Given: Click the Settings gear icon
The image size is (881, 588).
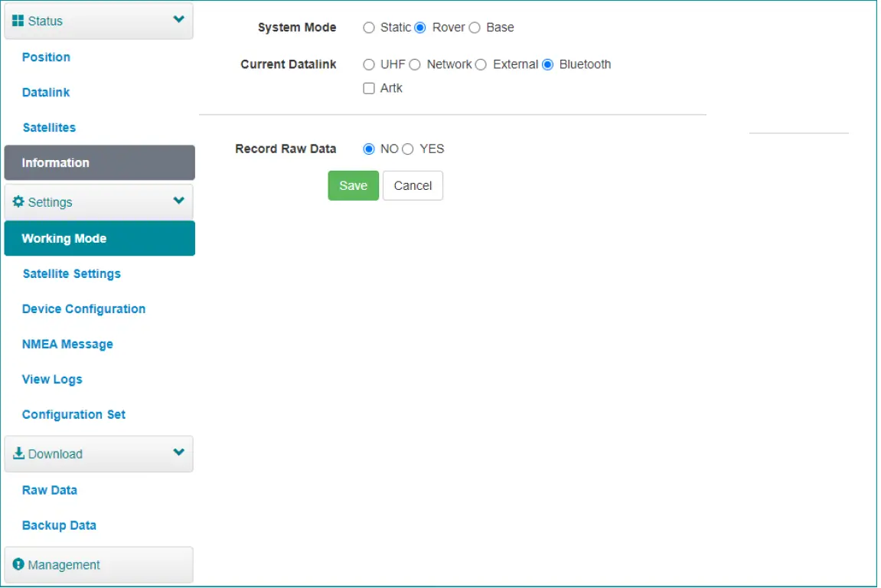Looking at the screenshot, I should point(18,202).
